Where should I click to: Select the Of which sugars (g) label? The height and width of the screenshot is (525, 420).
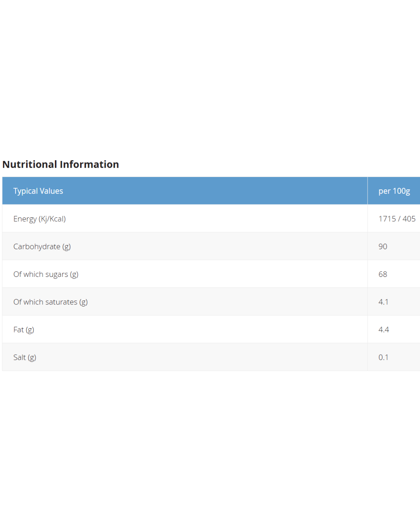coord(46,274)
